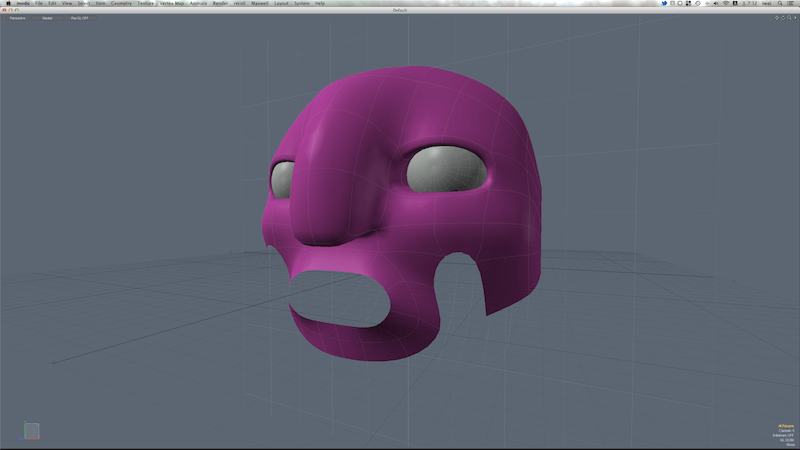The image size is (800, 450).
Task: Open the Help menu
Action: coord(320,3)
